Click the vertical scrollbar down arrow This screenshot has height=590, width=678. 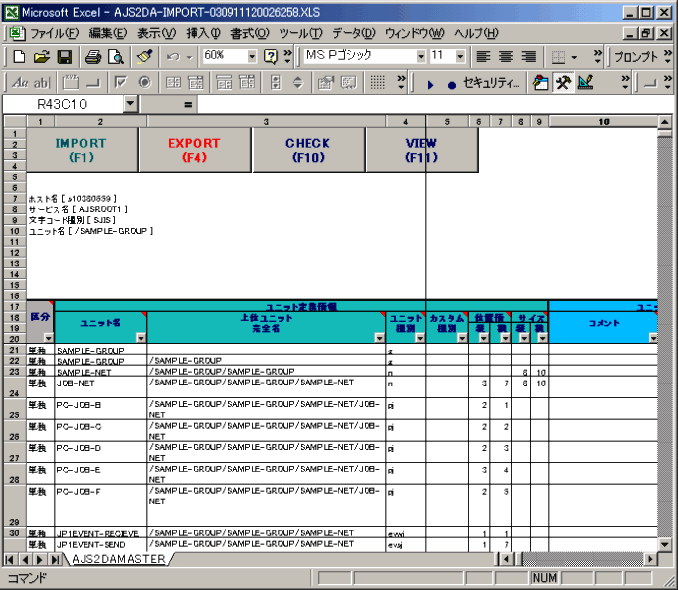click(x=665, y=545)
